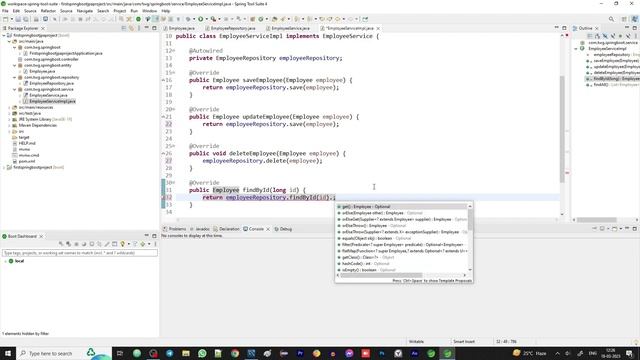
Task: Toggle Link with Editor in Package Explorer
Action: 131,28
